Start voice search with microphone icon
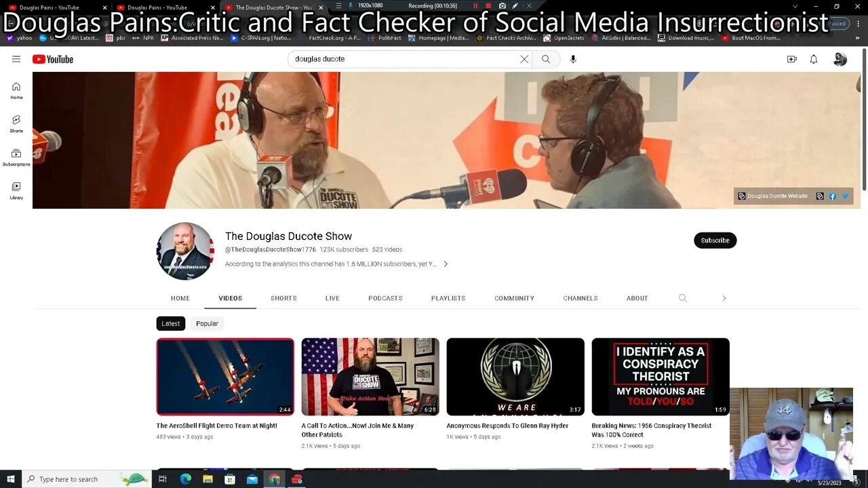The image size is (868, 488). pos(573,59)
